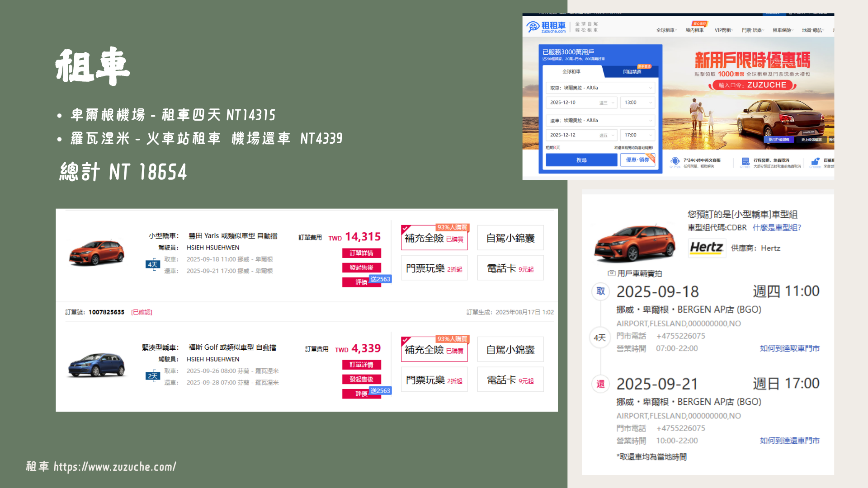Click the 如何到達取車門市 link

tap(789, 348)
